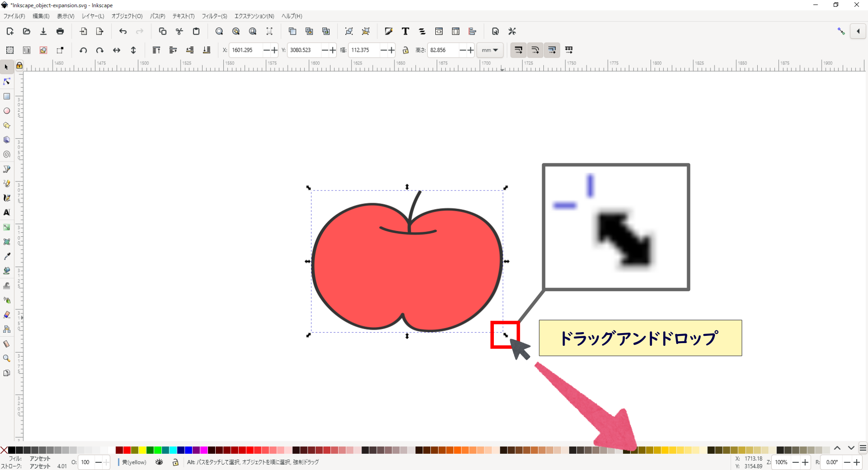Click the Redo toolbar button
Viewport: 868px width, 470px height.
[140, 31]
